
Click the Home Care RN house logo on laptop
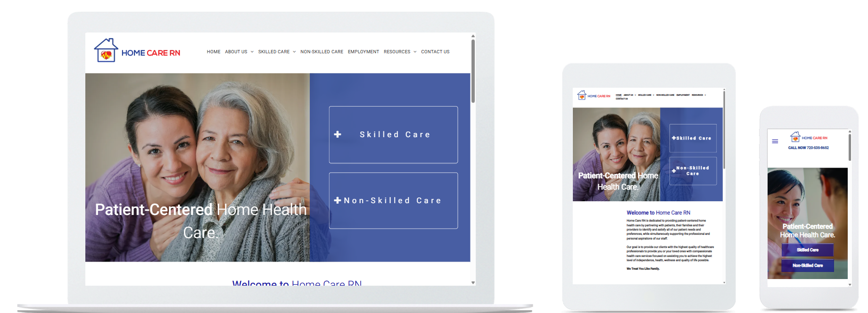[106, 50]
